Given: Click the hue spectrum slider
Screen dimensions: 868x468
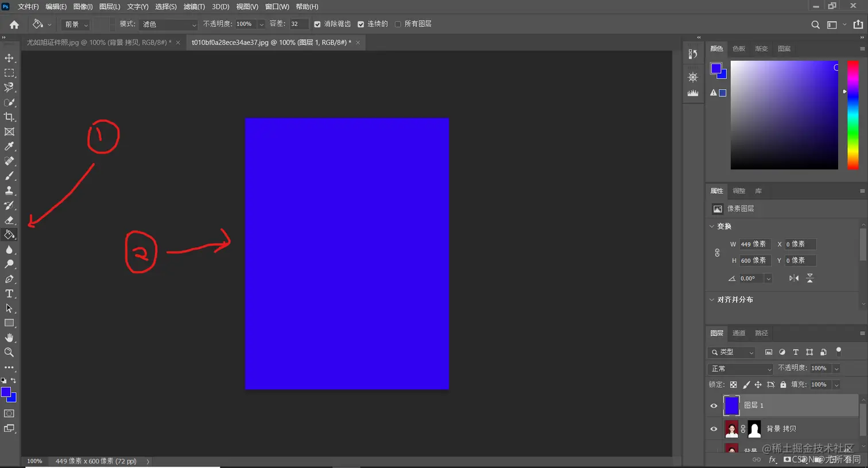Looking at the screenshot, I should point(853,115).
